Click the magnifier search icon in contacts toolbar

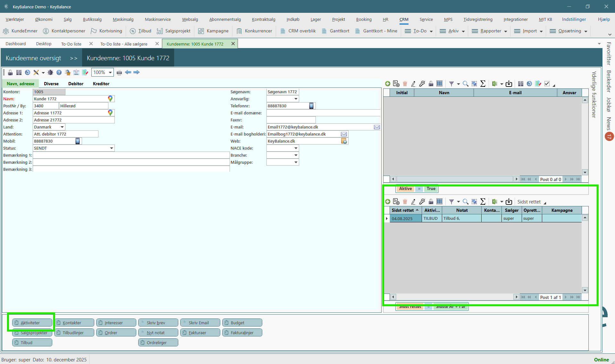(466, 84)
